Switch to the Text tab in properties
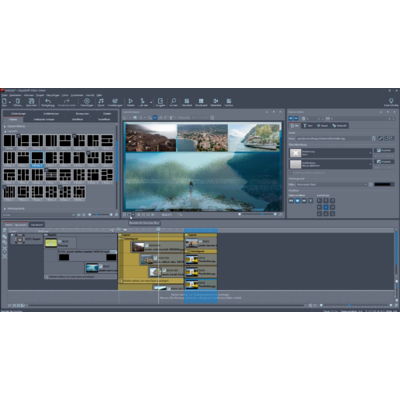The image size is (400, 400). [308, 126]
